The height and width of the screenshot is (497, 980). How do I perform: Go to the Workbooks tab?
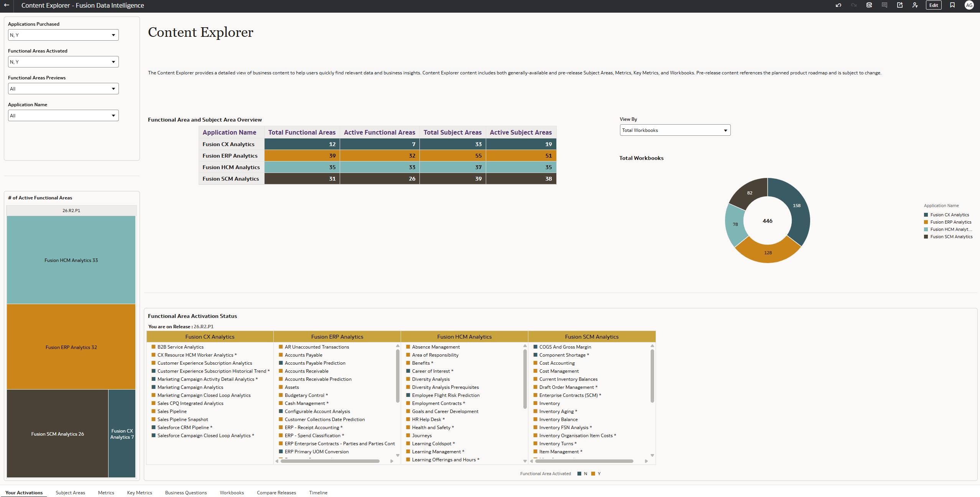coord(232,493)
